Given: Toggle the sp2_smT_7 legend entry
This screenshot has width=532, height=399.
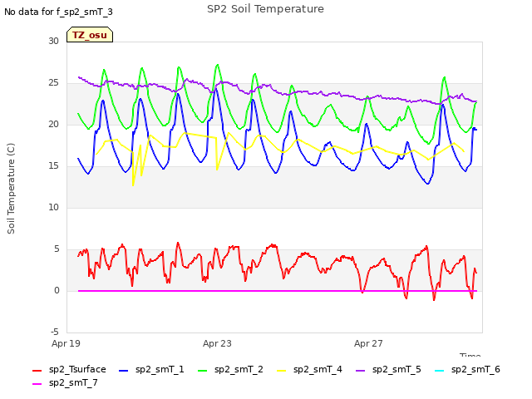Looking at the screenshot, I should click(65, 382).
